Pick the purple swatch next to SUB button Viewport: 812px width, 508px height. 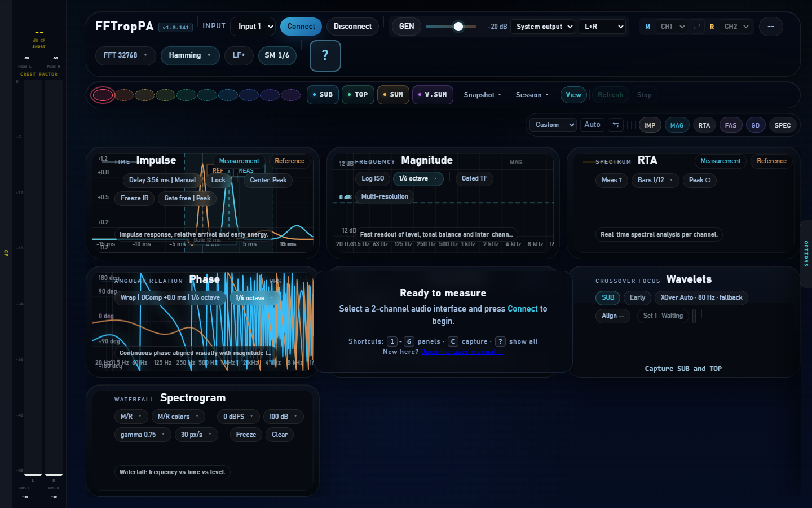290,95
